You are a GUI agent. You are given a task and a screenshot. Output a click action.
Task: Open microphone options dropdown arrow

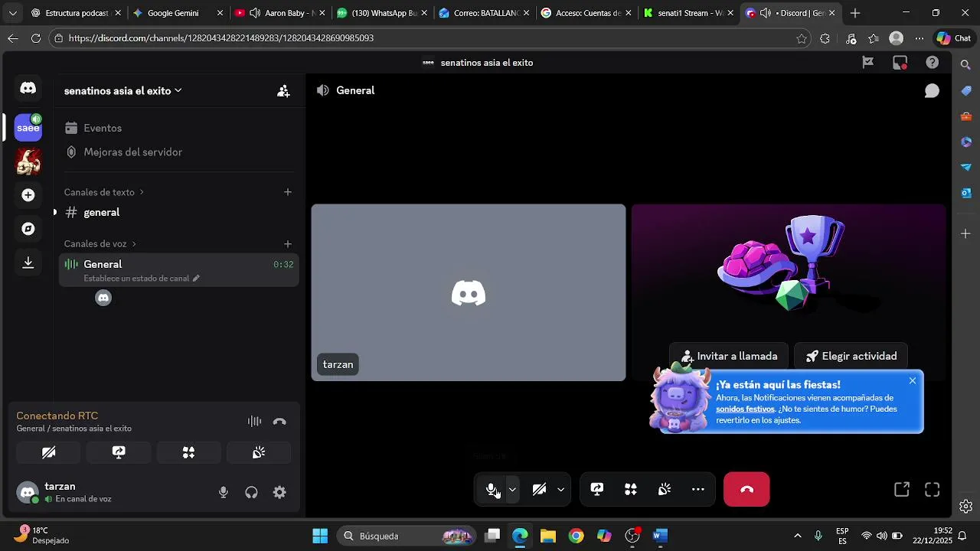pos(512,490)
